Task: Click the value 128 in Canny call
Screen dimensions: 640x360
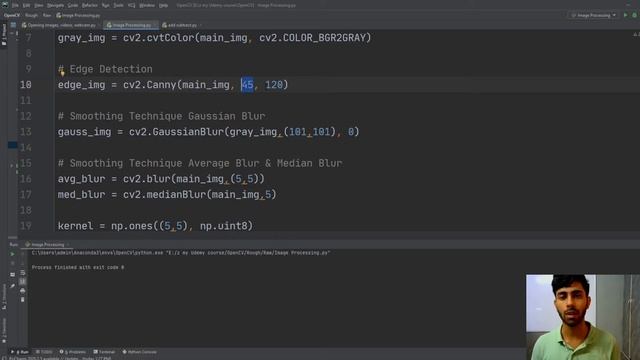Action: [274, 85]
